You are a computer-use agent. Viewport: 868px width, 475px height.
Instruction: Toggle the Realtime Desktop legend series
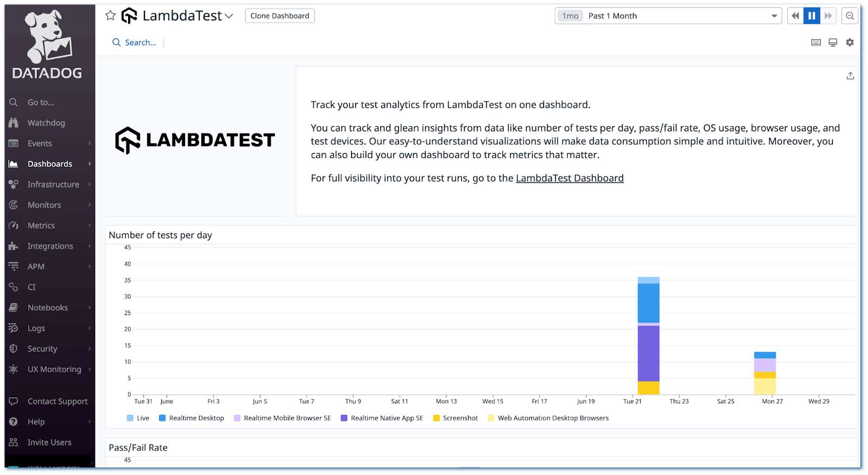pos(192,418)
